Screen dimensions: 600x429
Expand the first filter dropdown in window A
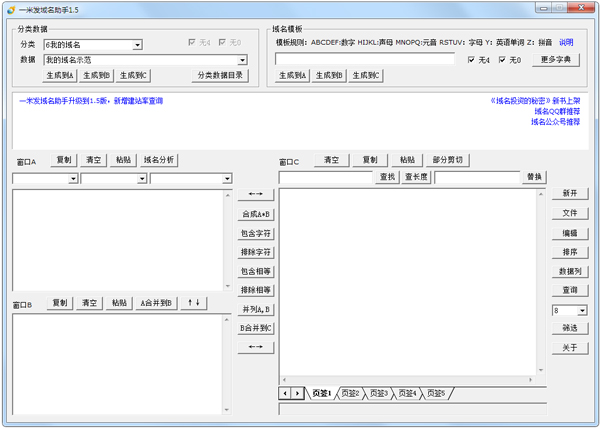pyautogui.click(x=73, y=179)
